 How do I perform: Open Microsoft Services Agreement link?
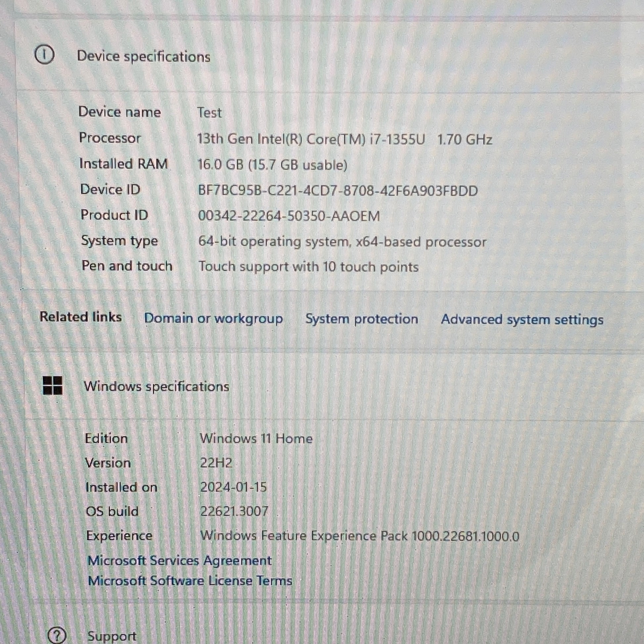click(x=180, y=561)
